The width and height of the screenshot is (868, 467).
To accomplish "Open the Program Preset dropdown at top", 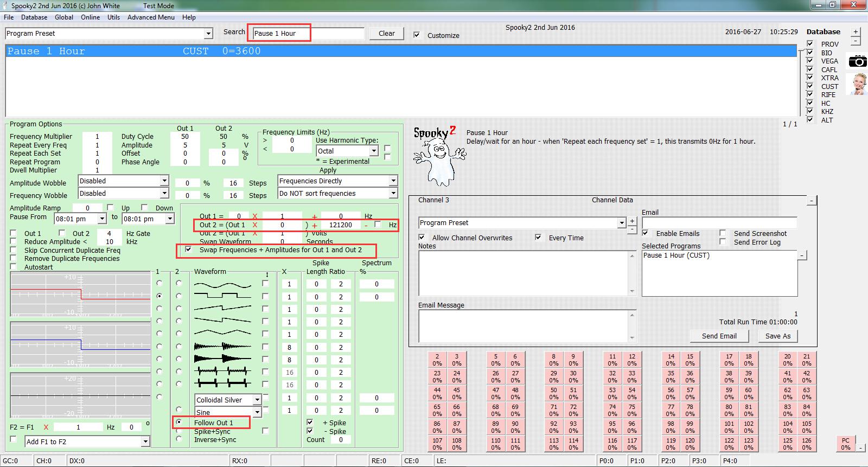I will [208, 34].
